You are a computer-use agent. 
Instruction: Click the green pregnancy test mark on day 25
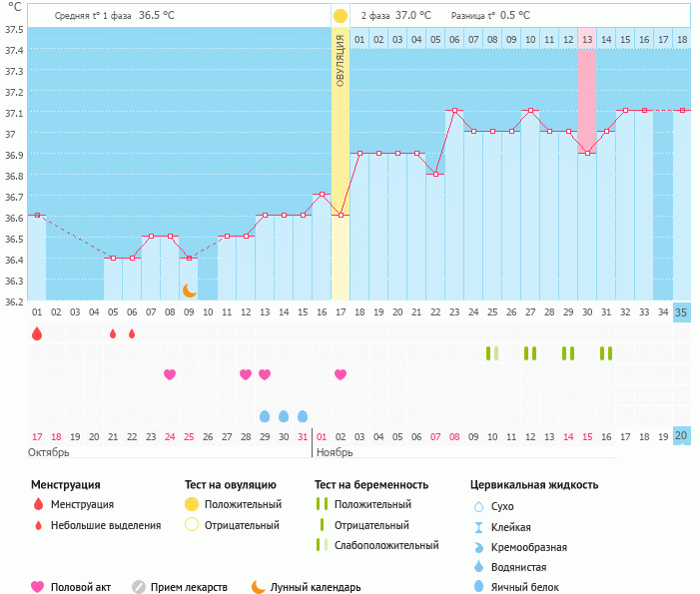492,353
